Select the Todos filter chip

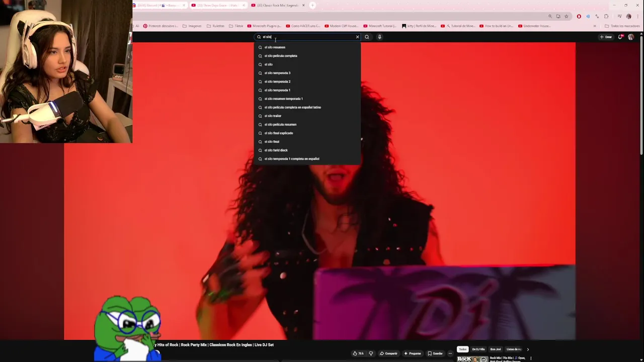tap(462, 349)
